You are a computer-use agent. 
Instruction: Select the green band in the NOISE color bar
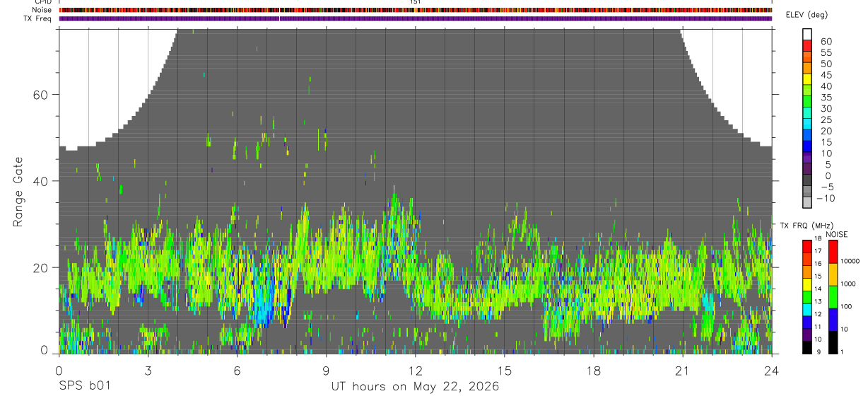point(833,297)
